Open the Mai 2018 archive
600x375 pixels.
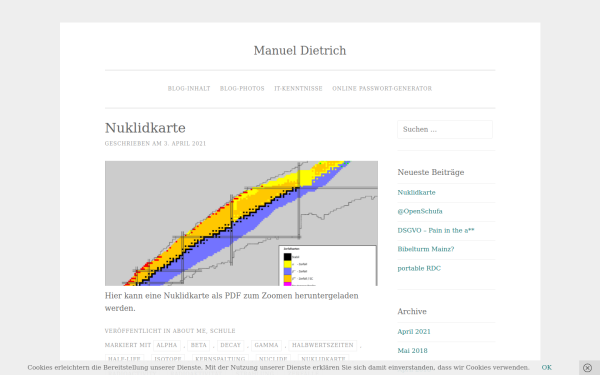pyautogui.click(x=412, y=351)
